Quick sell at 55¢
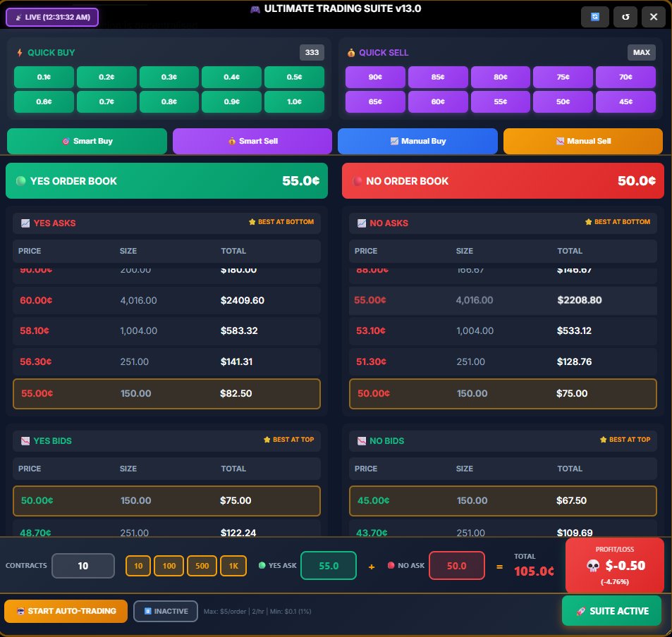 (501, 102)
